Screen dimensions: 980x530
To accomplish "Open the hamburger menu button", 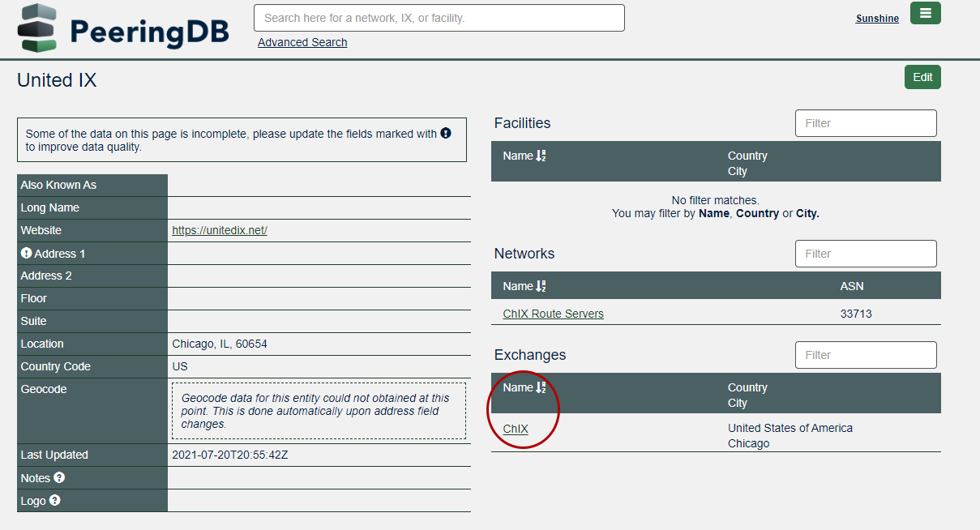I will (x=925, y=14).
